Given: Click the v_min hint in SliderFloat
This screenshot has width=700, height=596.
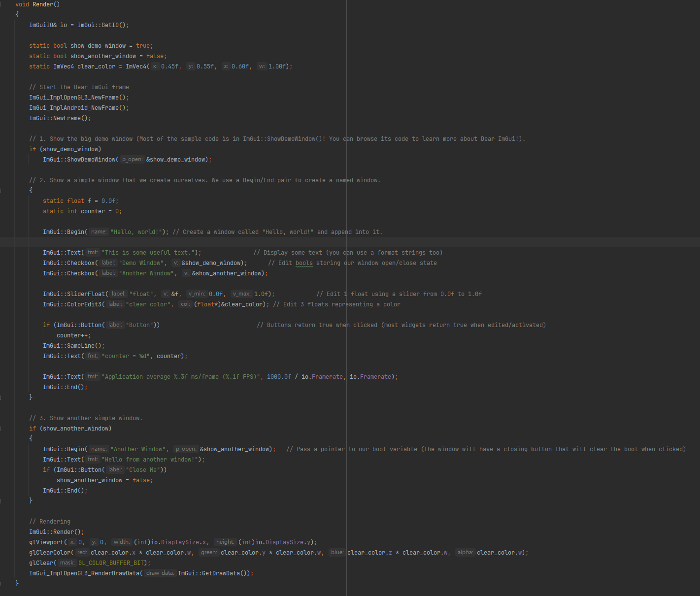Looking at the screenshot, I should (197, 294).
